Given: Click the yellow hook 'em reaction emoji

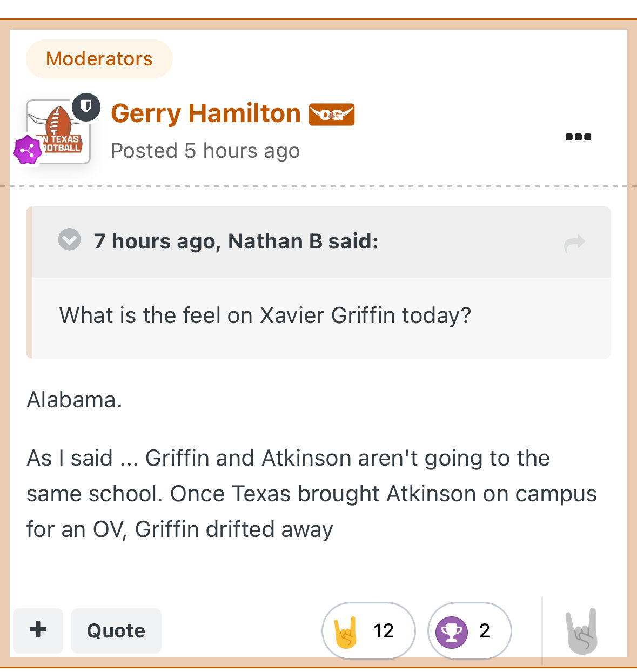Looking at the screenshot, I should click(346, 631).
